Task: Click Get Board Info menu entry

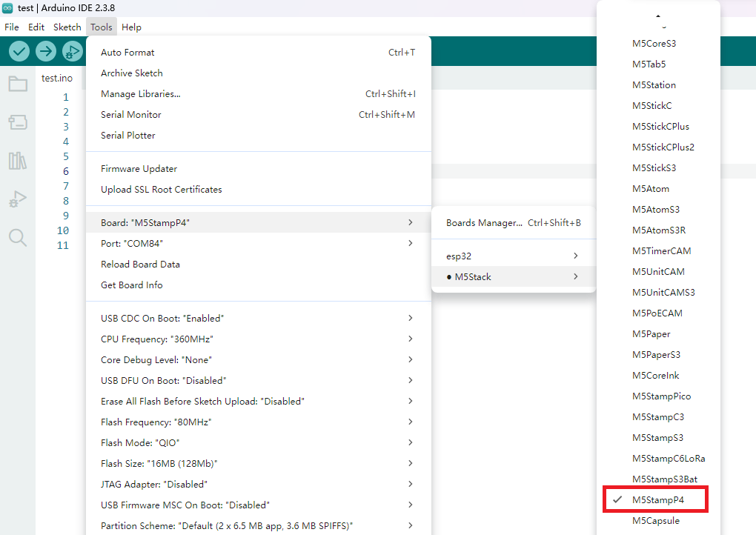Action: (131, 285)
